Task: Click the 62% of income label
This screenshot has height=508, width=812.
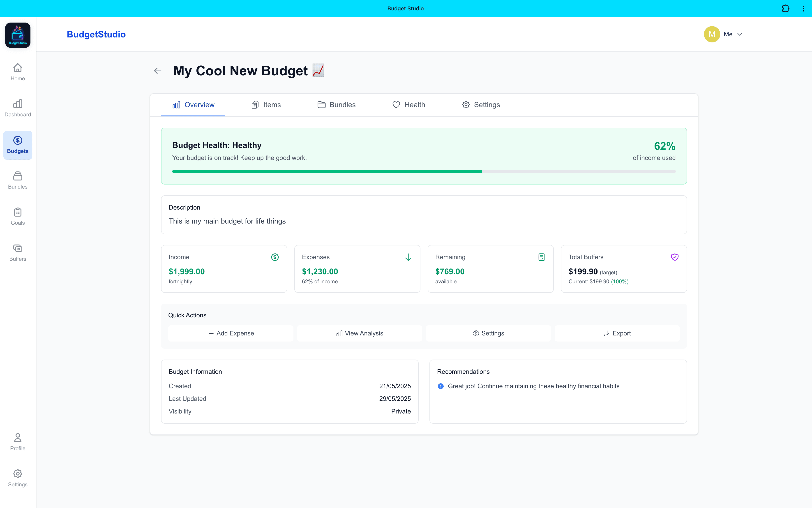Action: pyautogui.click(x=320, y=282)
